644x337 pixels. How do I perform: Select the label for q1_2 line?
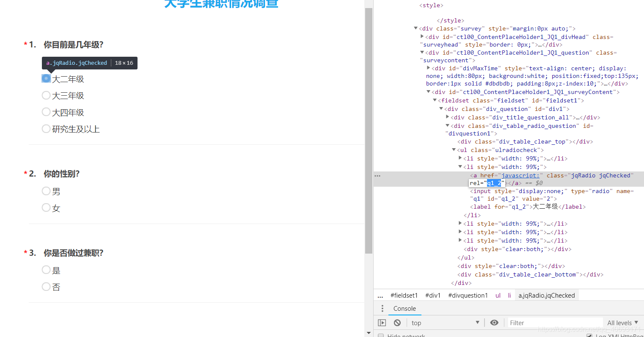coord(528,207)
